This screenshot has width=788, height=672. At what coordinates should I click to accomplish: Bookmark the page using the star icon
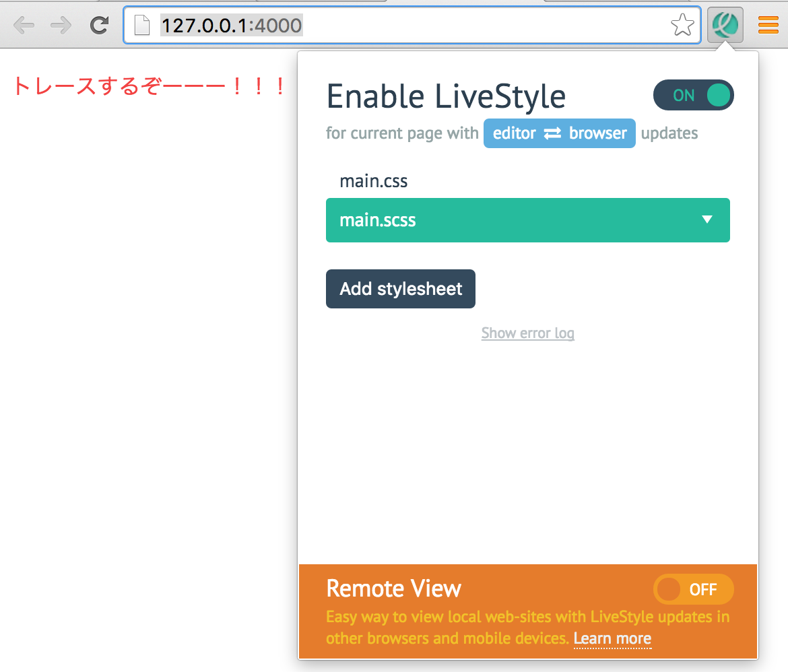(682, 25)
